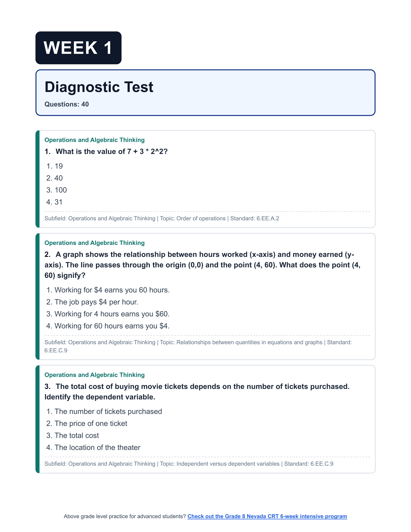This screenshot has width=411, height=532.
Task: Select answer "19" for question 1
Action: (58, 166)
